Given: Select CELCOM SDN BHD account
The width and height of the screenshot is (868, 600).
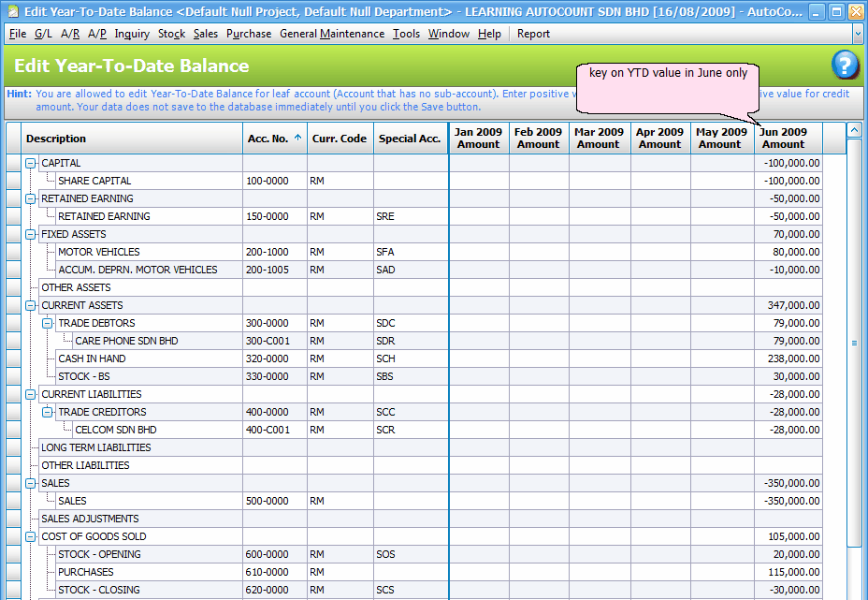Looking at the screenshot, I should [116, 430].
